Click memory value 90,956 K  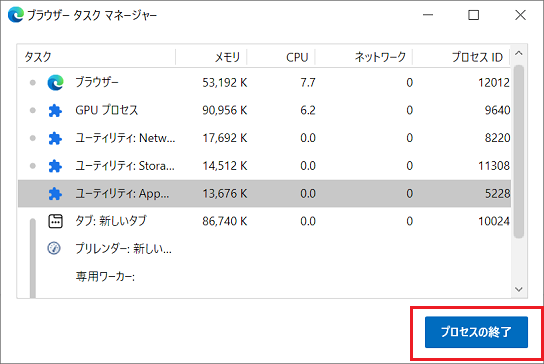click(x=225, y=111)
